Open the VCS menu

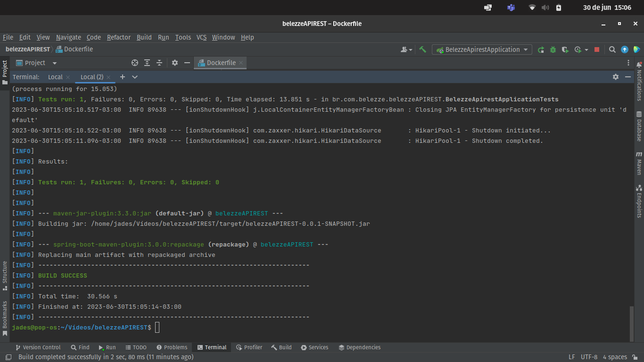pos(201,37)
